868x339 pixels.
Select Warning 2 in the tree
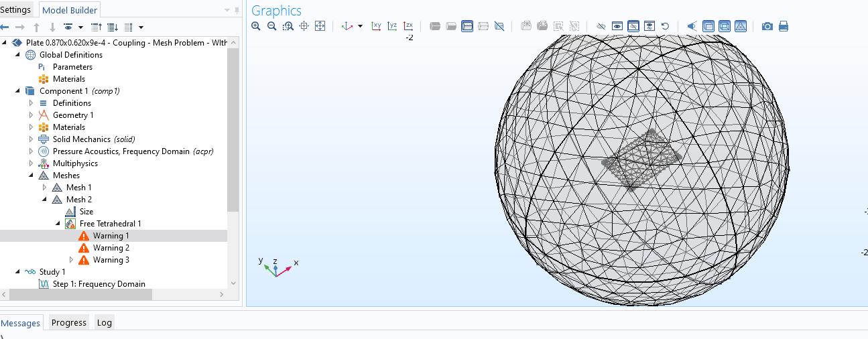(x=111, y=248)
